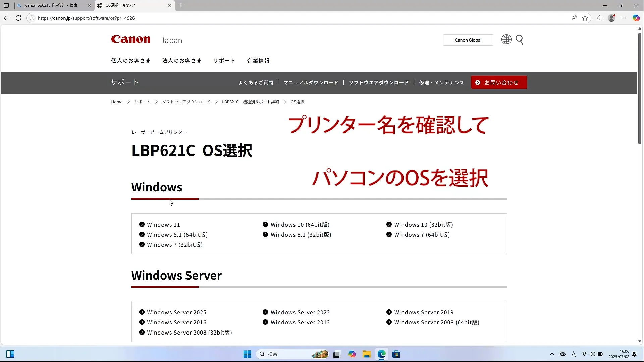Go to 修理・メンテナンス

point(441,83)
